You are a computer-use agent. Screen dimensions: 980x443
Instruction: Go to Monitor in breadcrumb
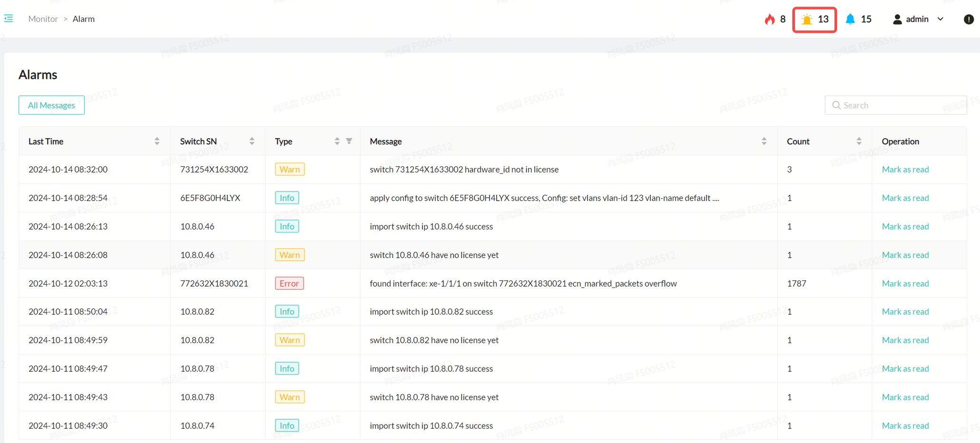[43, 19]
